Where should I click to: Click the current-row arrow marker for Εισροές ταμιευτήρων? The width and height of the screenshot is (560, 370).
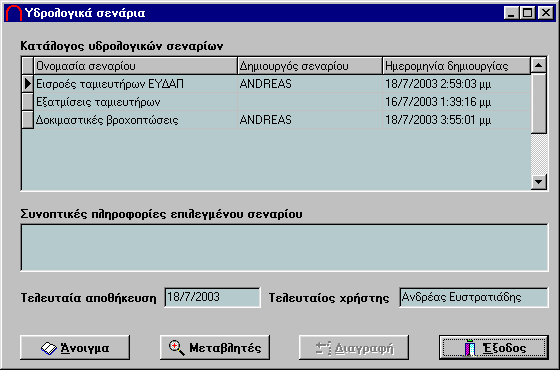click(28, 84)
